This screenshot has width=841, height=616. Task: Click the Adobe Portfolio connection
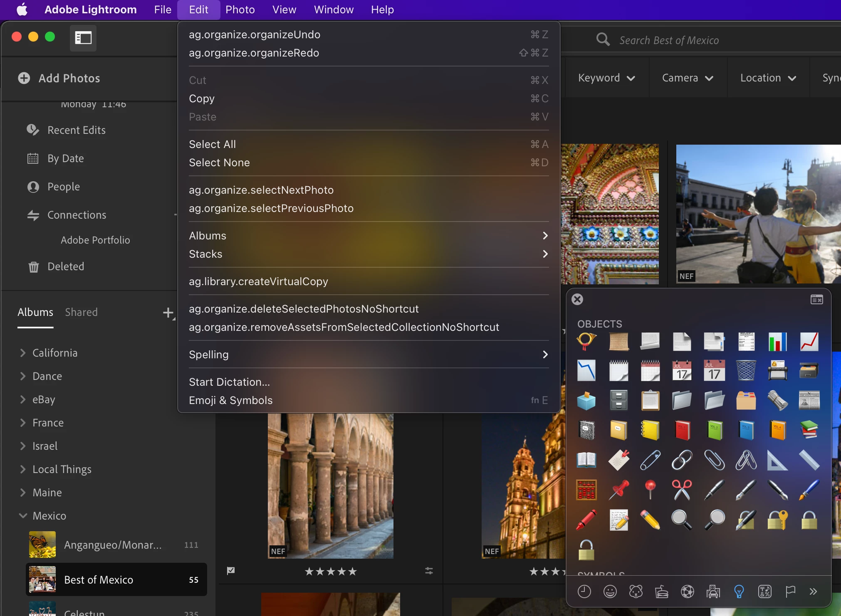(x=95, y=240)
